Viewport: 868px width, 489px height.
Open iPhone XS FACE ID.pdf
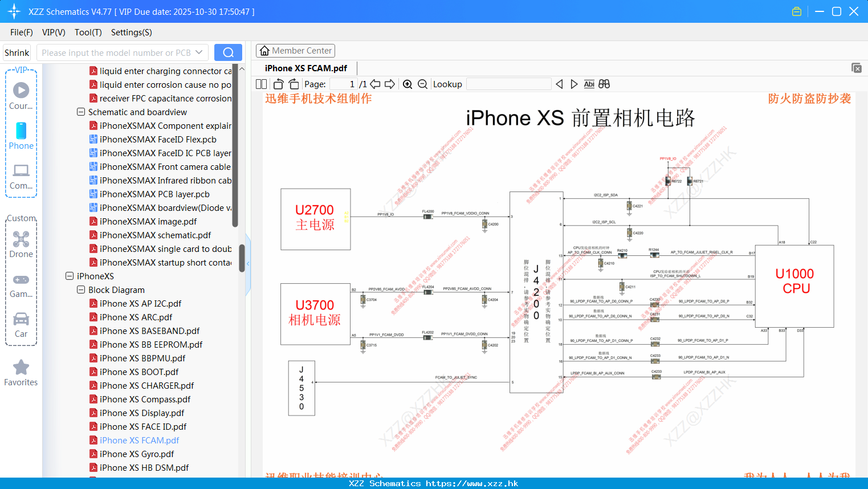[x=143, y=426]
